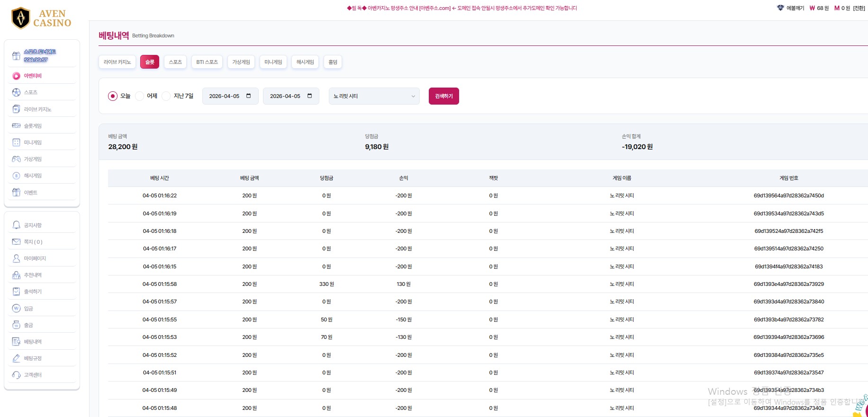Open the event gift box icon
The width and height of the screenshot is (868, 417).
(x=16, y=193)
